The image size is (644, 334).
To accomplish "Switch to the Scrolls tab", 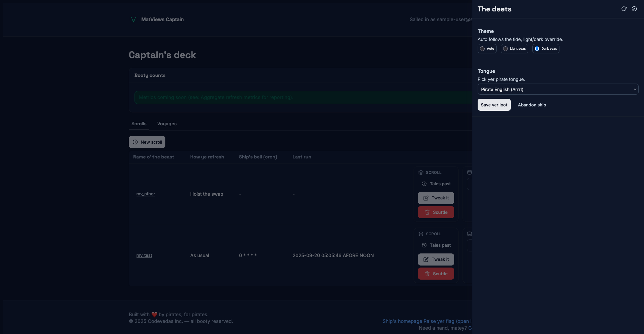I will (x=139, y=124).
